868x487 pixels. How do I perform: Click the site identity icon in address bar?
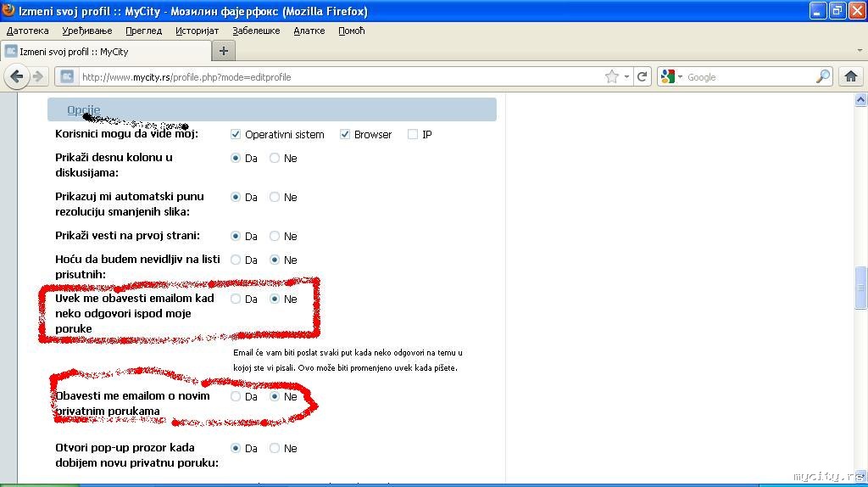[x=67, y=77]
